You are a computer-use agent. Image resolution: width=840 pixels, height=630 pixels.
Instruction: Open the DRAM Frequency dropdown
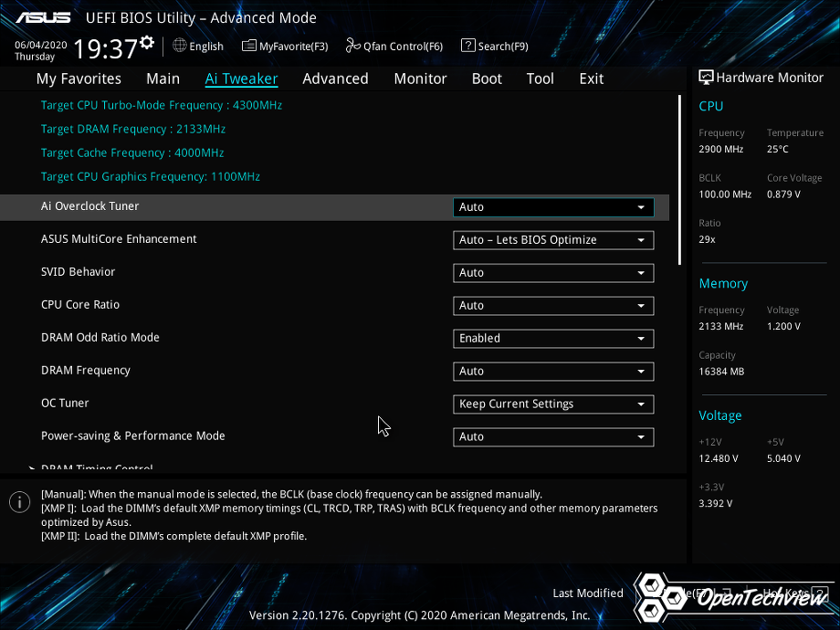pyautogui.click(x=553, y=372)
